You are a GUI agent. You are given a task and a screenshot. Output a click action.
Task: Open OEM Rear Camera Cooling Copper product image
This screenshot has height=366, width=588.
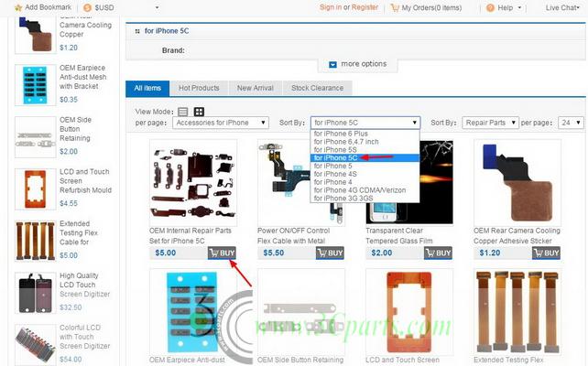517,182
